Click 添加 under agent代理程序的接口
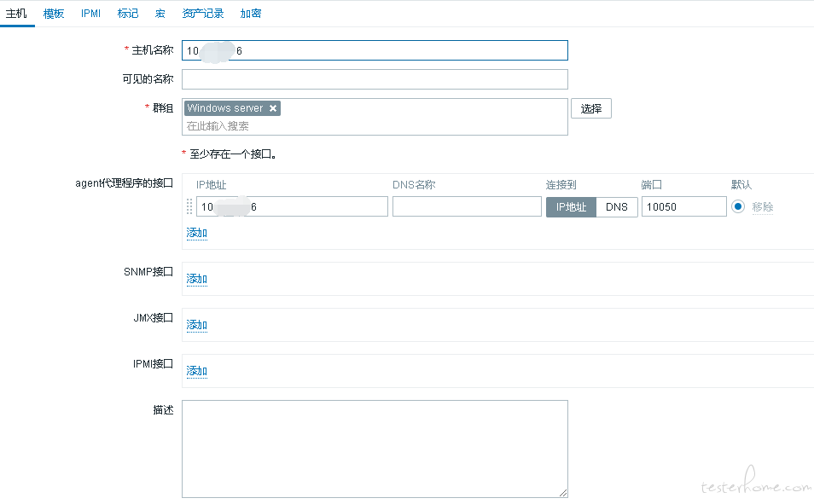Image resolution: width=814 pixels, height=504 pixels. click(x=196, y=233)
